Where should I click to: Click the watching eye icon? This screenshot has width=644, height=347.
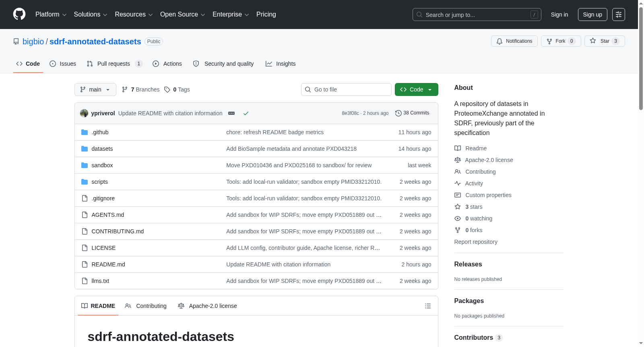(458, 218)
